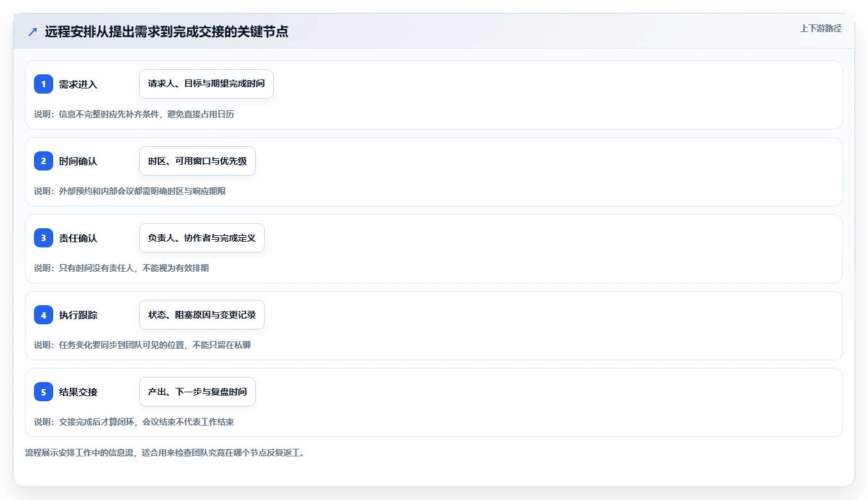Screen dimensions: 868x500
Task: Click the step 5 number badge
Action: coord(44,392)
